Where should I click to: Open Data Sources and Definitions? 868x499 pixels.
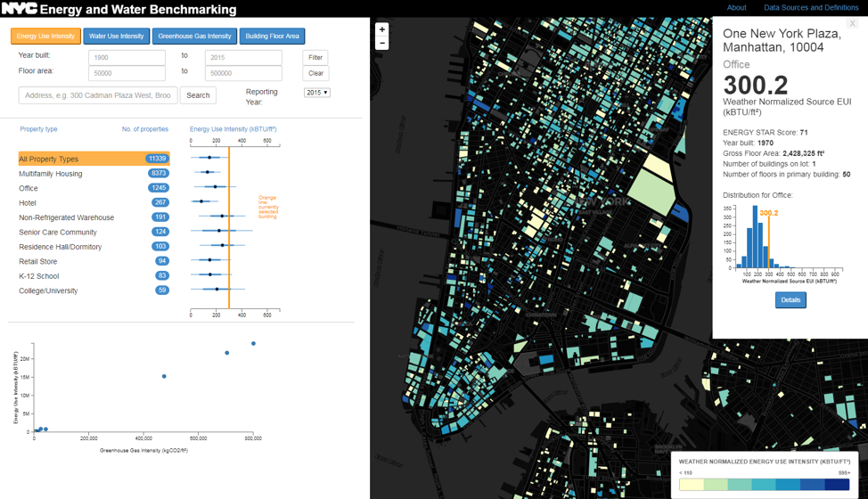coord(811,8)
